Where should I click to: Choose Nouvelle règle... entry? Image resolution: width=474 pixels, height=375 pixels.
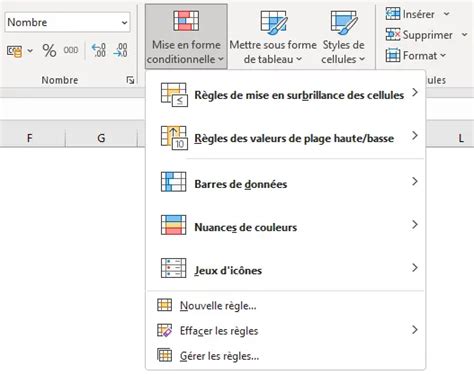point(286,305)
